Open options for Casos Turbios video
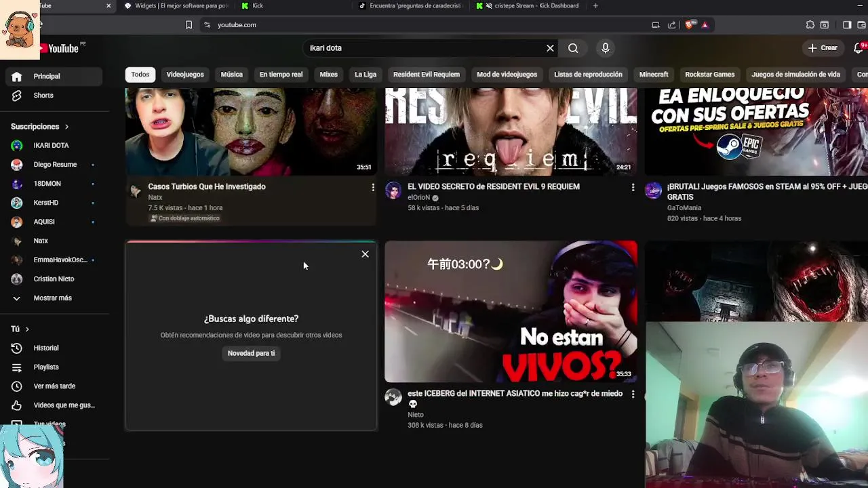Screen dimensions: 868x488 [372, 187]
